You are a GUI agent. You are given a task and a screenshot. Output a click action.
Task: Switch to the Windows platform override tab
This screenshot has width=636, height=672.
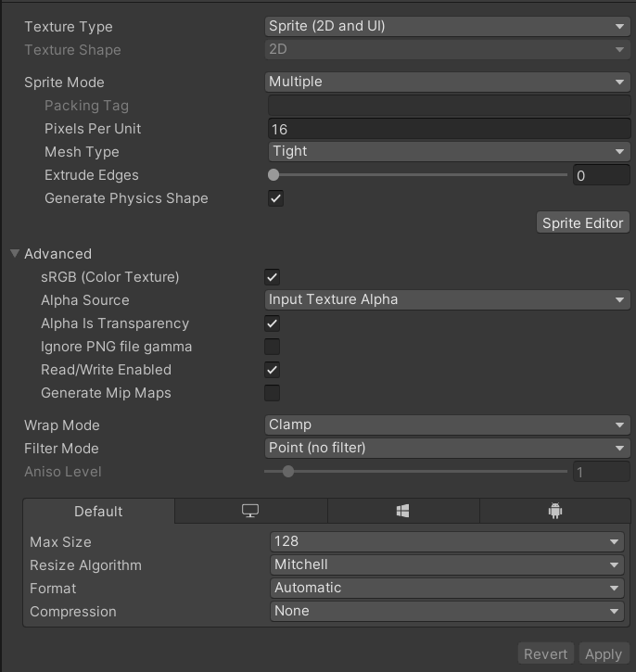[x=402, y=511]
